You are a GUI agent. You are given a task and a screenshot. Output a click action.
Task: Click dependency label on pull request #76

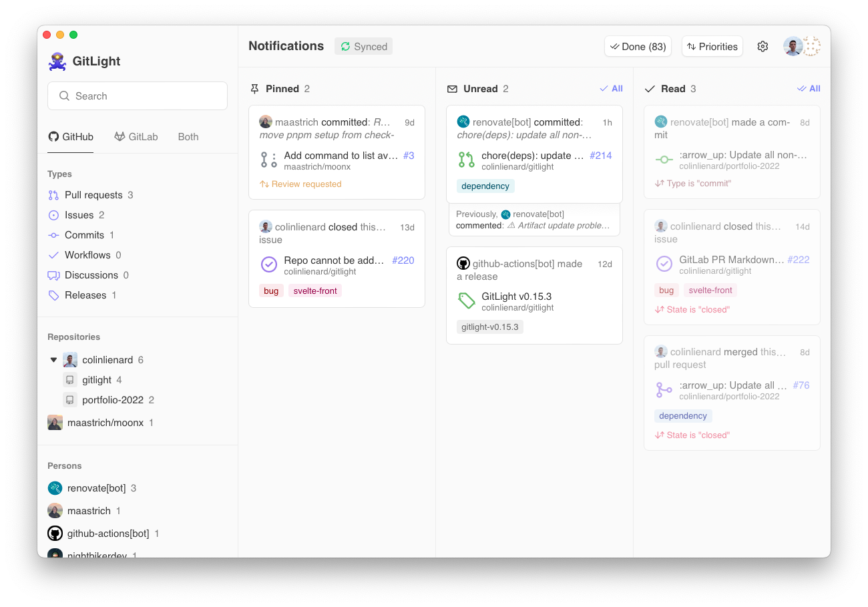coord(683,416)
